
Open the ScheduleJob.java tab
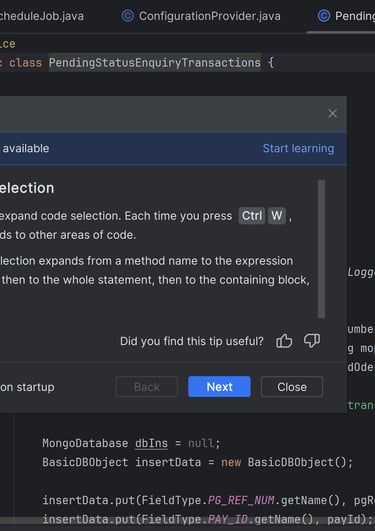click(x=42, y=16)
